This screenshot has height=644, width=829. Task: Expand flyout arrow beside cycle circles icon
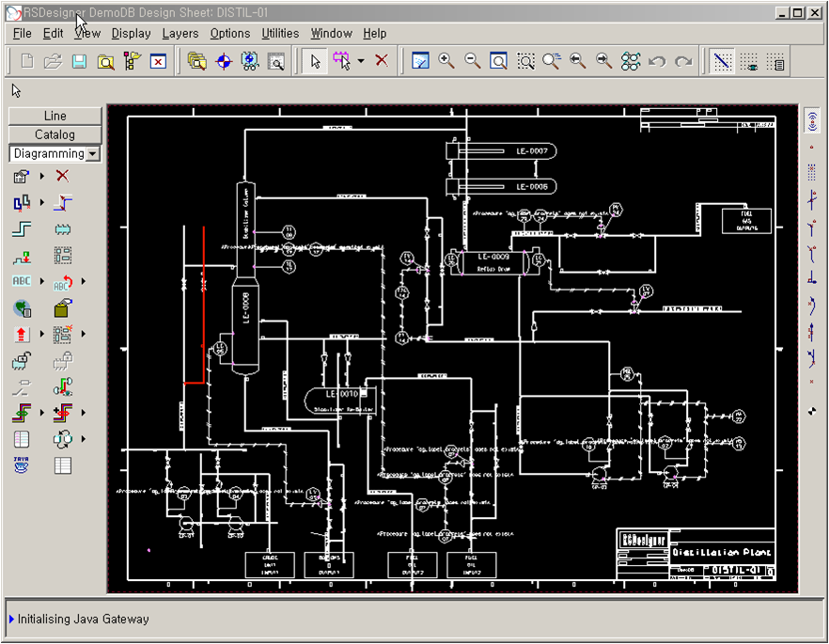tap(83, 439)
